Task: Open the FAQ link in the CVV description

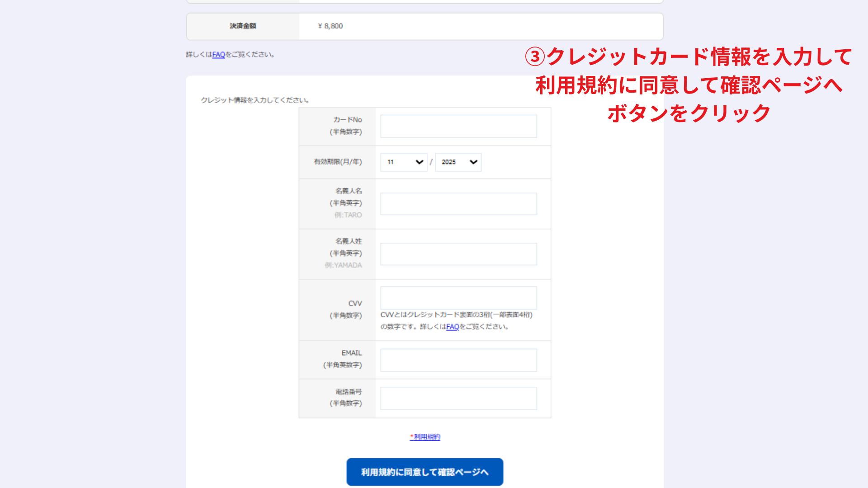Action: click(452, 327)
